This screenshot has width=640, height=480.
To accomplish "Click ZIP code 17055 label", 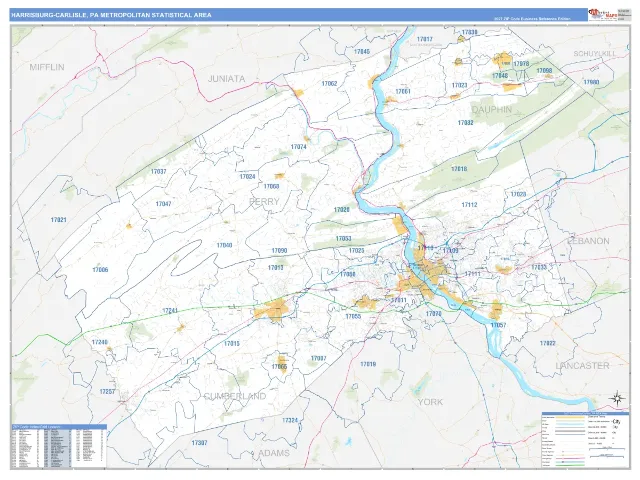I will click(x=353, y=316).
